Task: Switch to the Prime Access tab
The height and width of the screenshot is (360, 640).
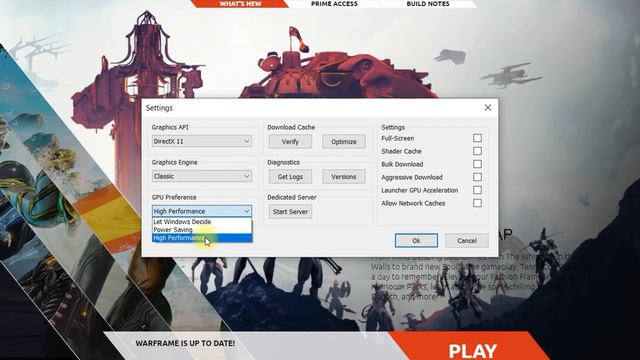Action: pos(334,4)
